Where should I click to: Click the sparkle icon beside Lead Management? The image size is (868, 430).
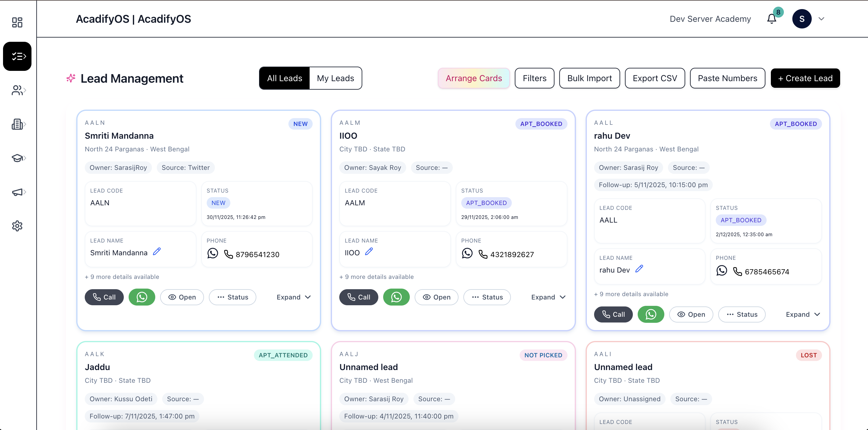(x=71, y=78)
